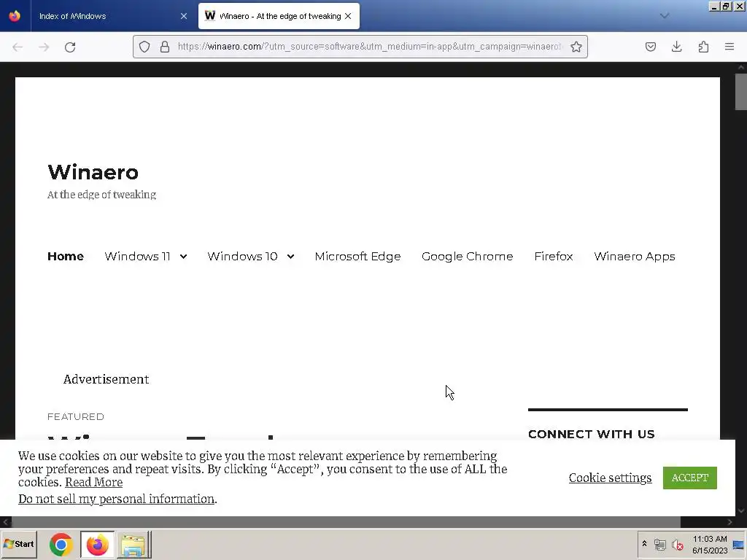
Task: Click the vertical scrollbar thumb
Action: (741, 91)
